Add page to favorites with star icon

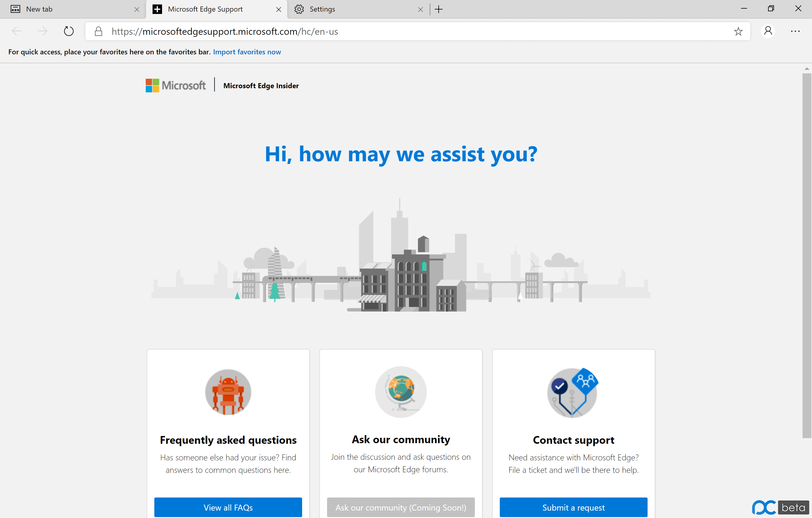[x=738, y=31]
